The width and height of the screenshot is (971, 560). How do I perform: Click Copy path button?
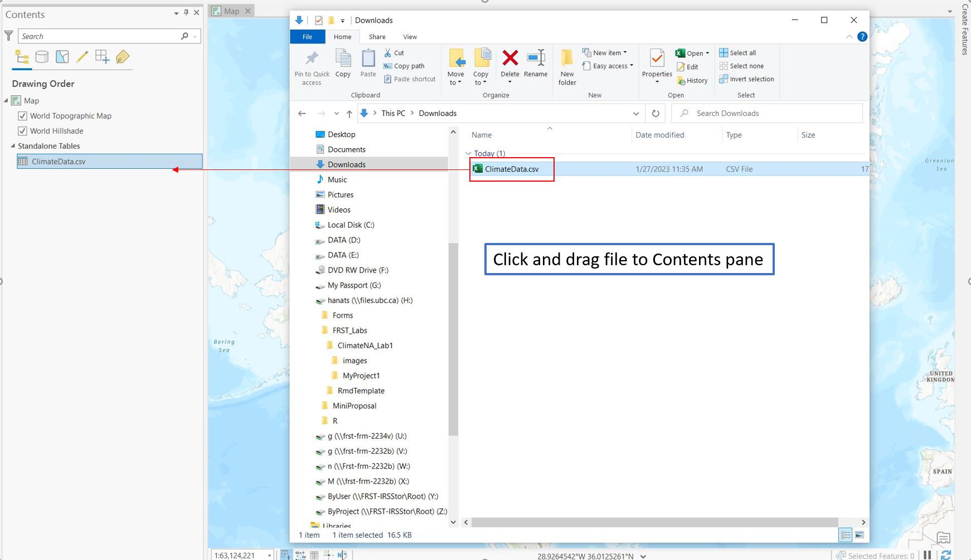404,66
